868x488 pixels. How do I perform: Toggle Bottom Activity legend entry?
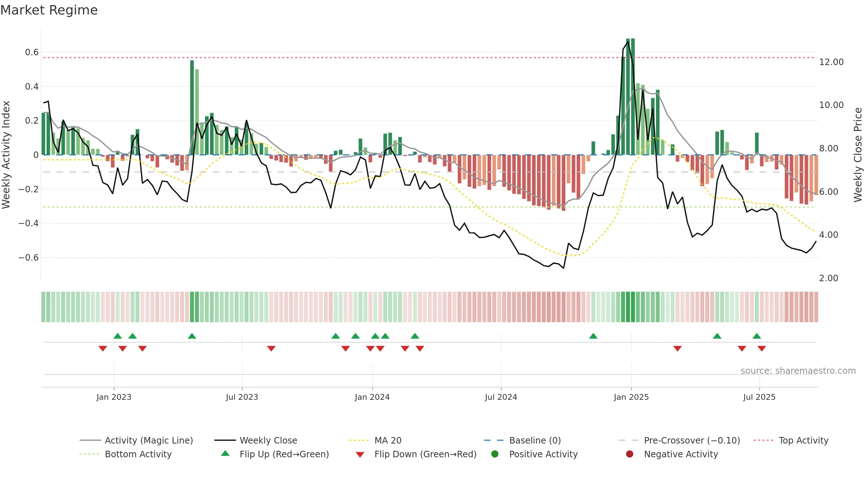pyautogui.click(x=125, y=454)
